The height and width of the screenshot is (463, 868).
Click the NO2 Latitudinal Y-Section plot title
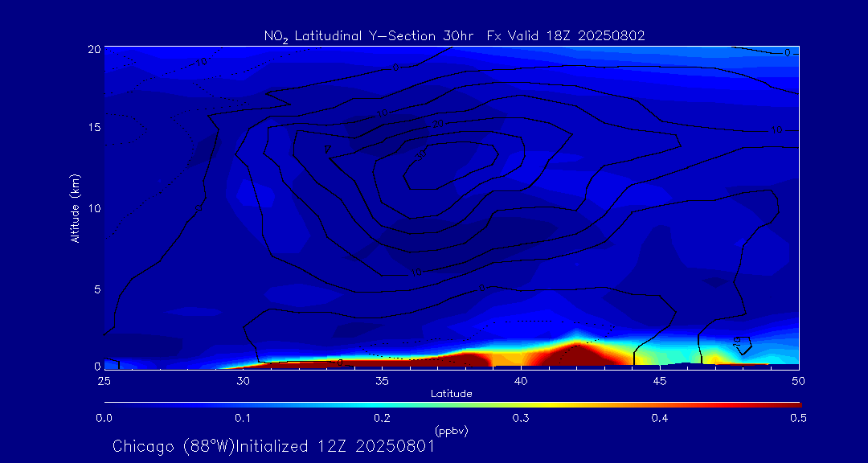tap(454, 35)
